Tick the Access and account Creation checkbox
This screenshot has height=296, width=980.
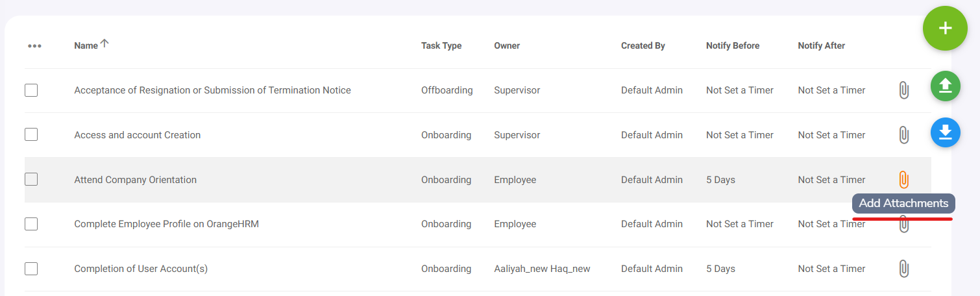coord(31,135)
